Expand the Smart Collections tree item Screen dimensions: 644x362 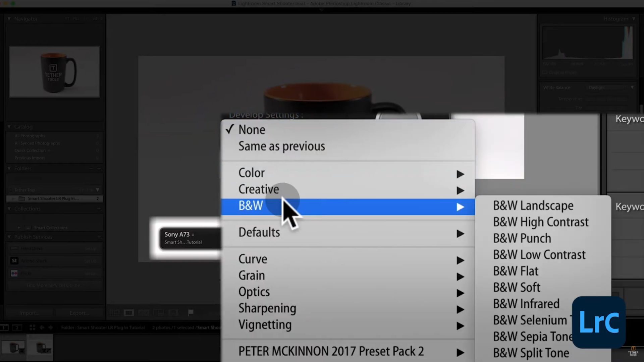pyautogui.click(x=19, y=228)
